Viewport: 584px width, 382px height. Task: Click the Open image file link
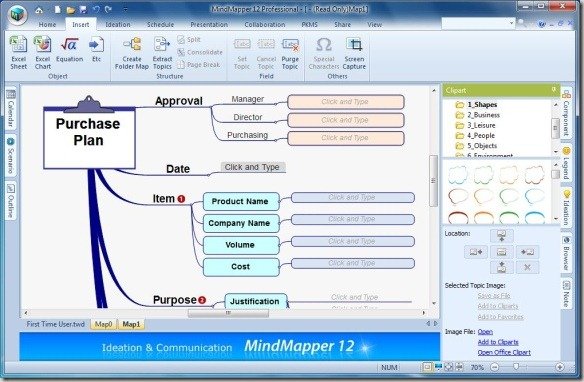tap(485, 332)
